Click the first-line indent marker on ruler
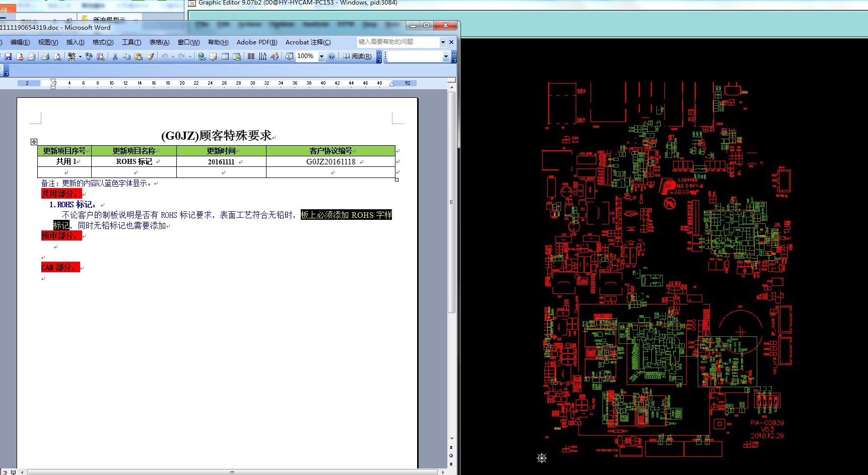Image resolution: width=868 pixels, height=475 pixels. point(53,81)
